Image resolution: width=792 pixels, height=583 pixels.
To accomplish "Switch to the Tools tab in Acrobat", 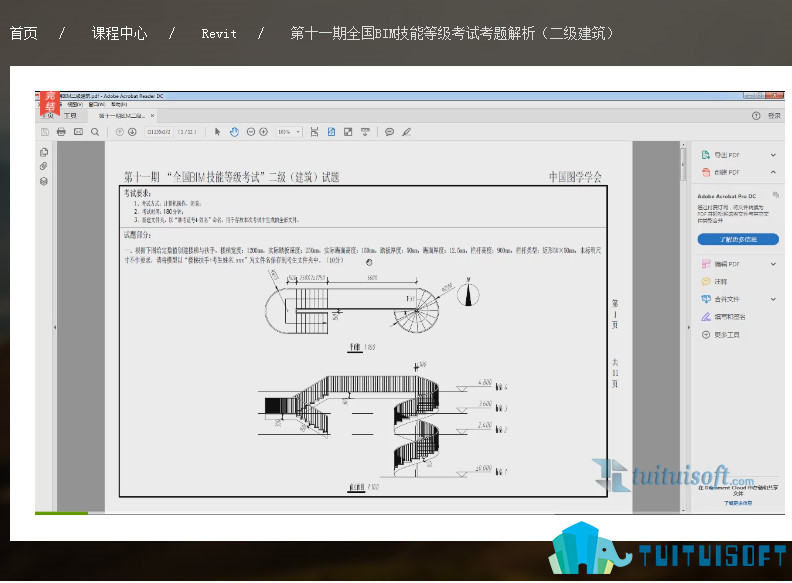I will [70, 116].
